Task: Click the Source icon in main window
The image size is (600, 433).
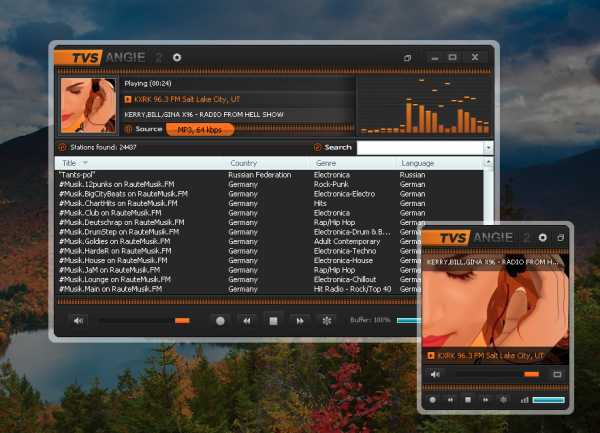Action: [x=129, y=129]
